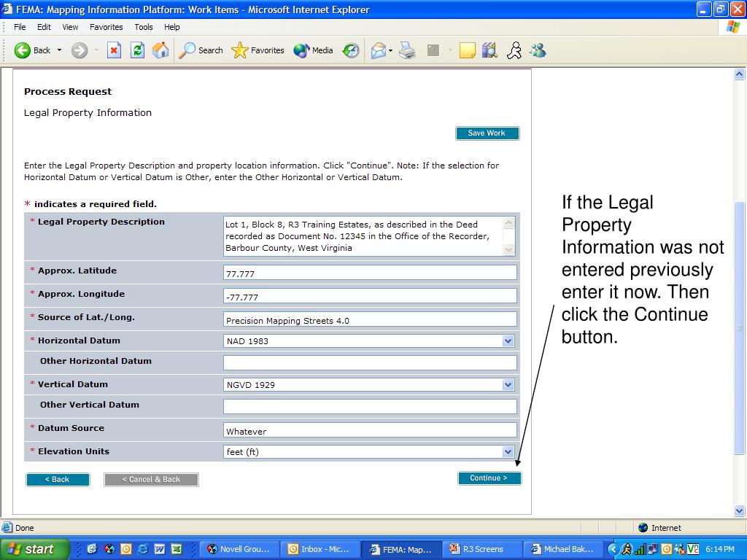Open Messenger from the two-people toolbar icon
Viewport: 747px width, 560px height.
[x=538, y=50]
